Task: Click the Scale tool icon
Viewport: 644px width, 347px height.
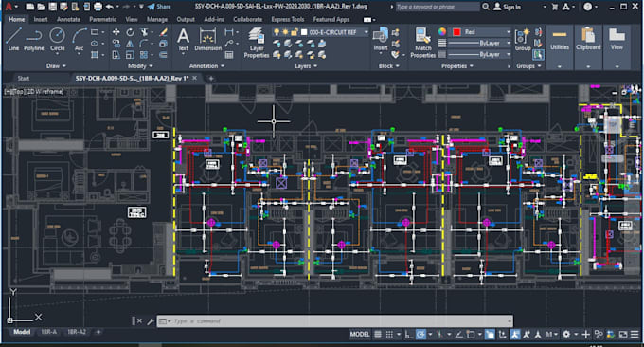Action: click(130, 55)
